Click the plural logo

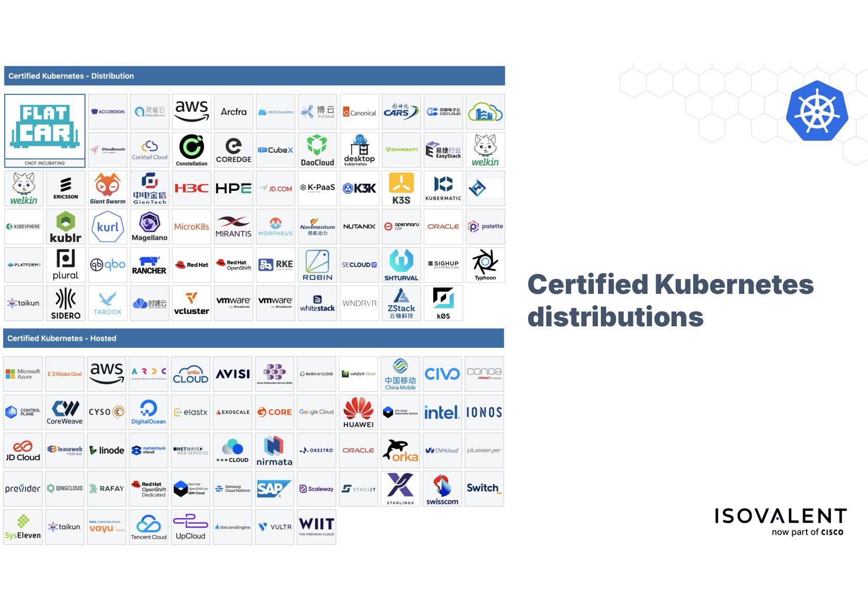[65, 265]
